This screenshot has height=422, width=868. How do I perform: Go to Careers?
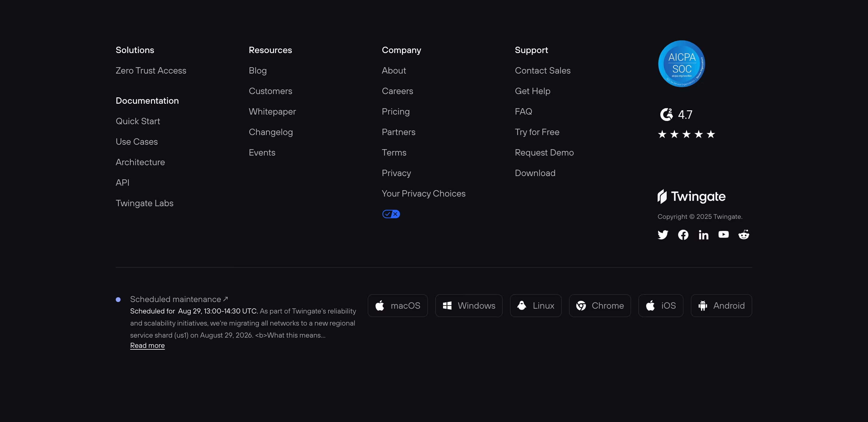[397, 91]
